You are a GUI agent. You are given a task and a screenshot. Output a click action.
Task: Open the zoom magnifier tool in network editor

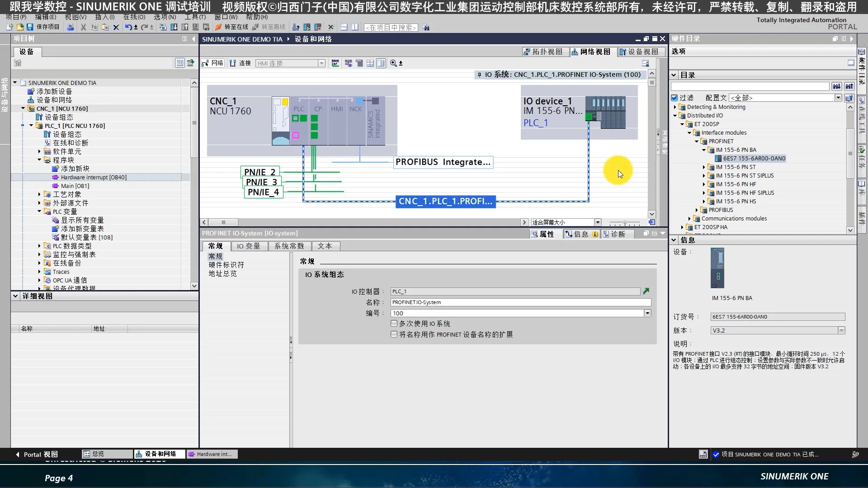point(393,63)
